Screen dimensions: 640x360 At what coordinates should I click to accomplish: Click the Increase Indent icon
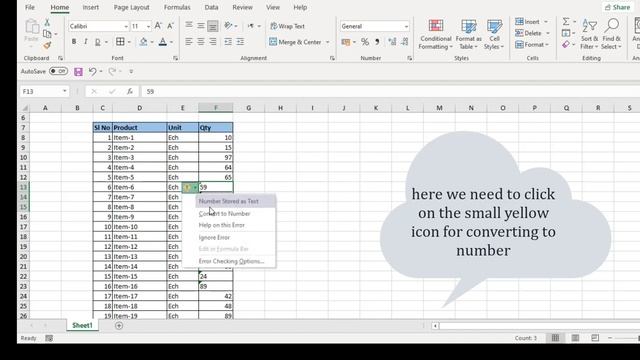tap(240, 42)
